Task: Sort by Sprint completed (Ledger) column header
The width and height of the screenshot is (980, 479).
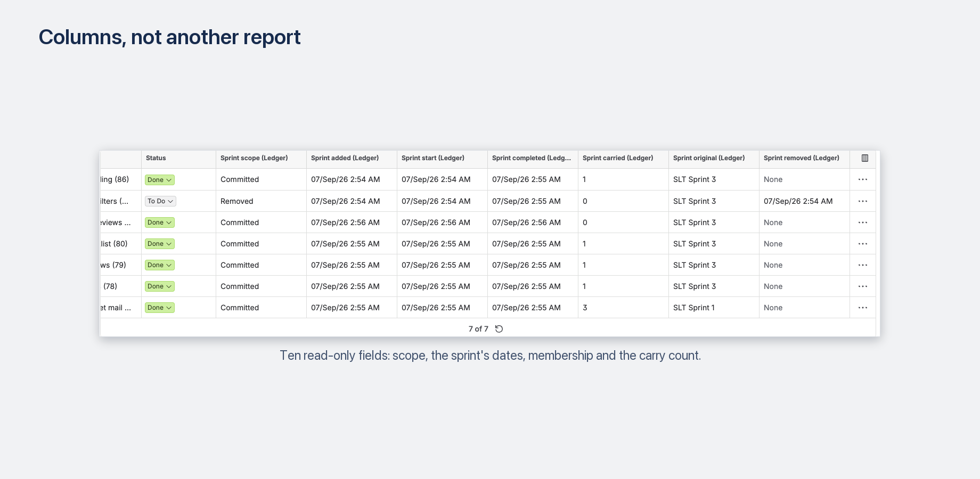Action: pos(532,158)
